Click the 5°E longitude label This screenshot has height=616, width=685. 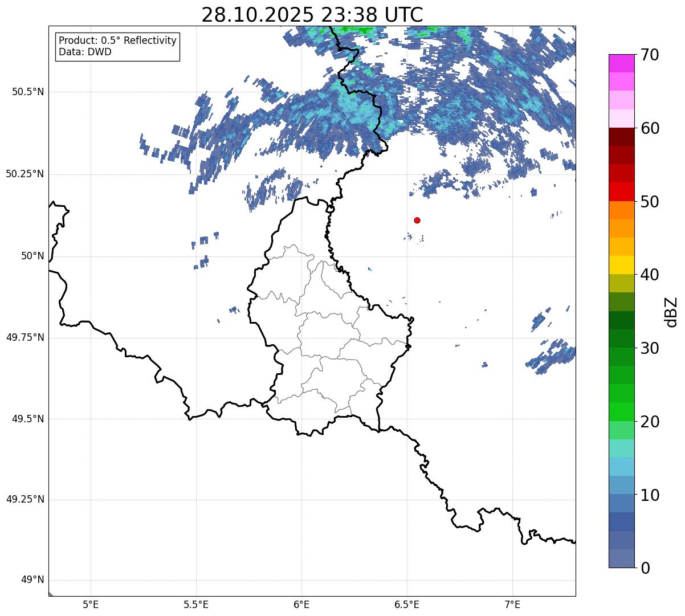[91, 604]
